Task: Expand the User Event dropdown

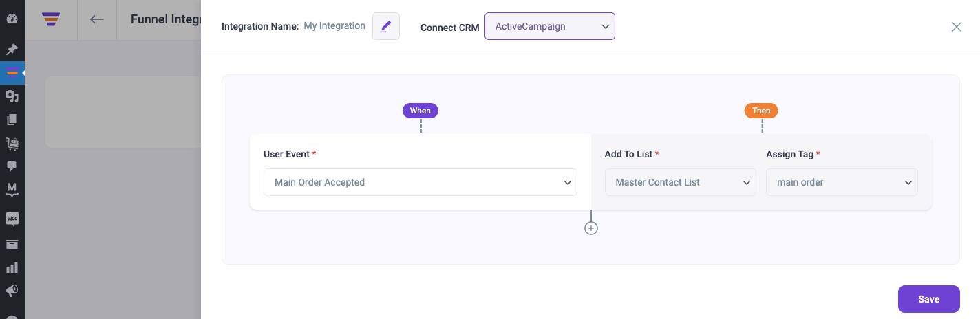Action: coord(420,182)
